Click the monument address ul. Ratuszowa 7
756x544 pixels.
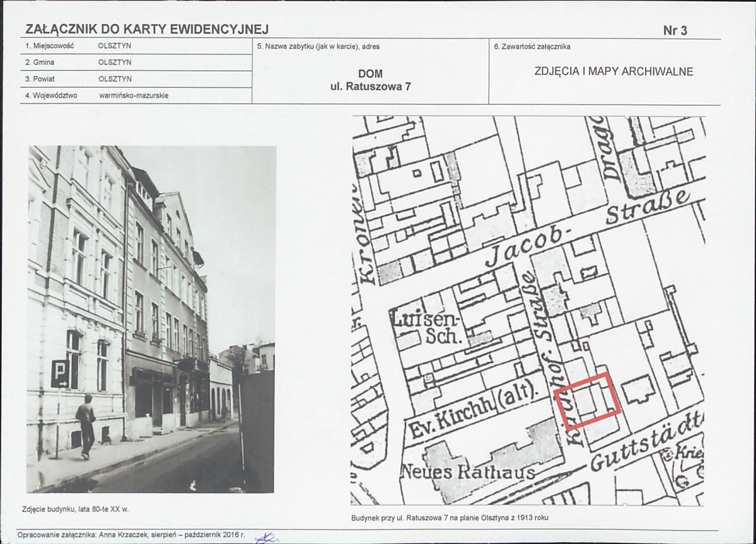point(370,87)
